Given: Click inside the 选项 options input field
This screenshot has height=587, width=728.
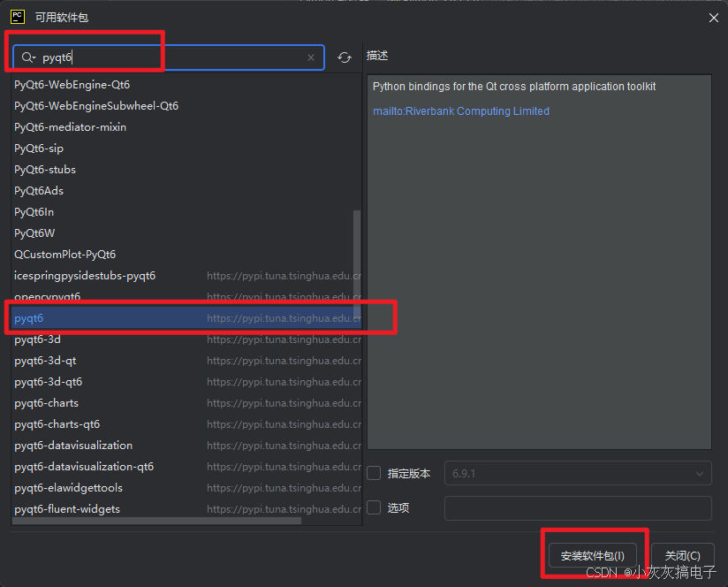Looking at the screenshot, I should (x=578, y=507).
